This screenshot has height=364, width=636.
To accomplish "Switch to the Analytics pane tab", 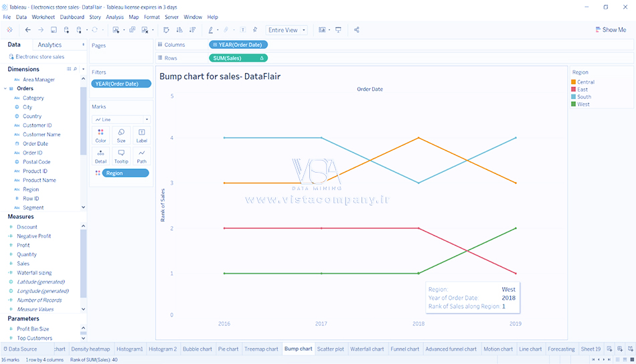I will coord(50,45).
